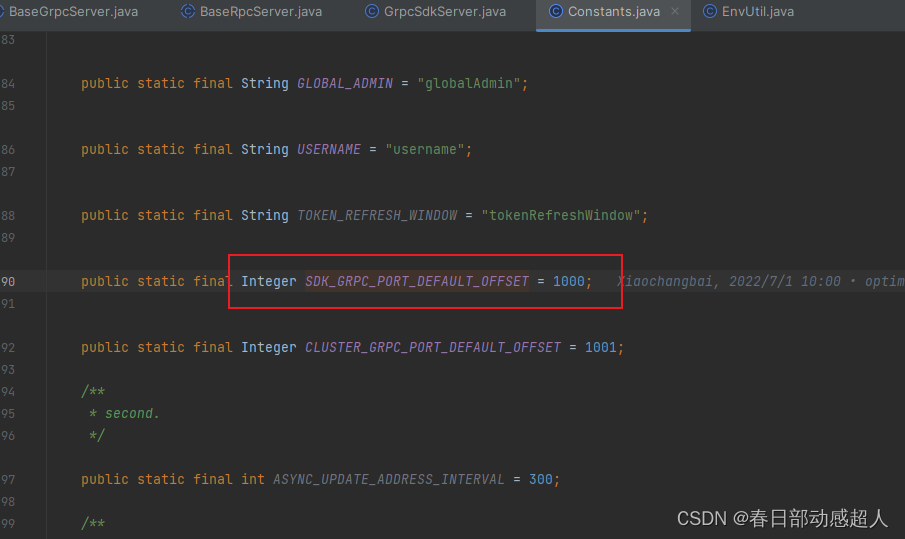Click the class icon on Constants.java tab
Viewport: 905px width, 539px height.
(x=555, y=11)
